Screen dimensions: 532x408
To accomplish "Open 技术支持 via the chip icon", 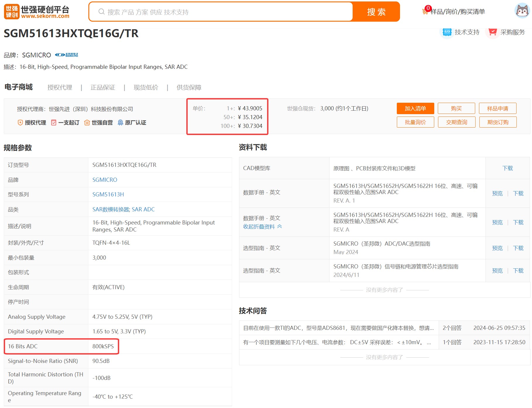I will pos(447,32).
